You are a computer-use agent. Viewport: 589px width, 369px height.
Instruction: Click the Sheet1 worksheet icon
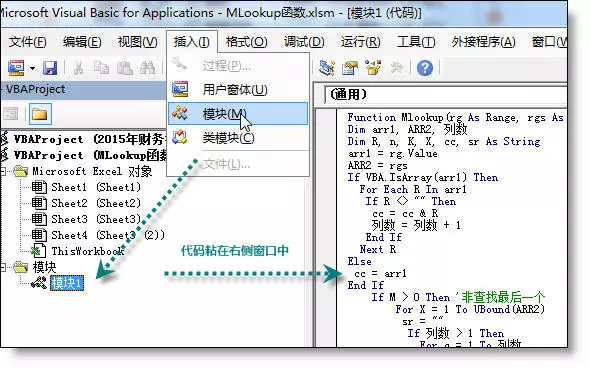39,187
